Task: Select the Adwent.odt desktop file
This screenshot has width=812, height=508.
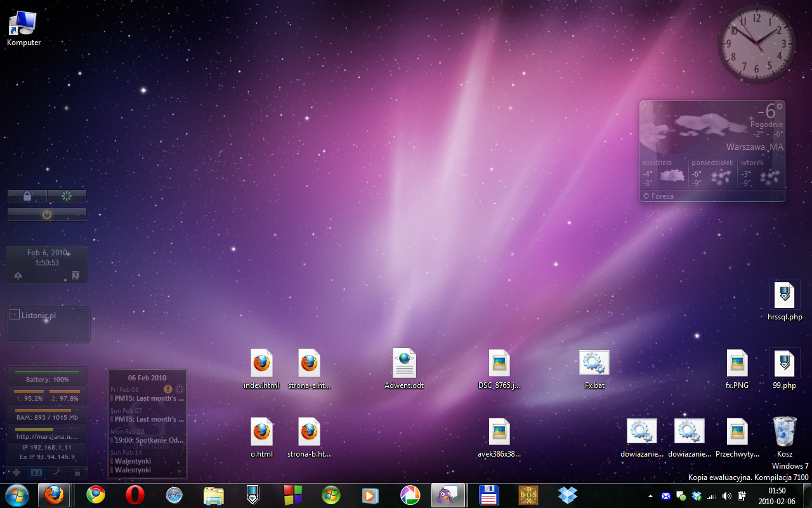Action: [x=404, y=364]
